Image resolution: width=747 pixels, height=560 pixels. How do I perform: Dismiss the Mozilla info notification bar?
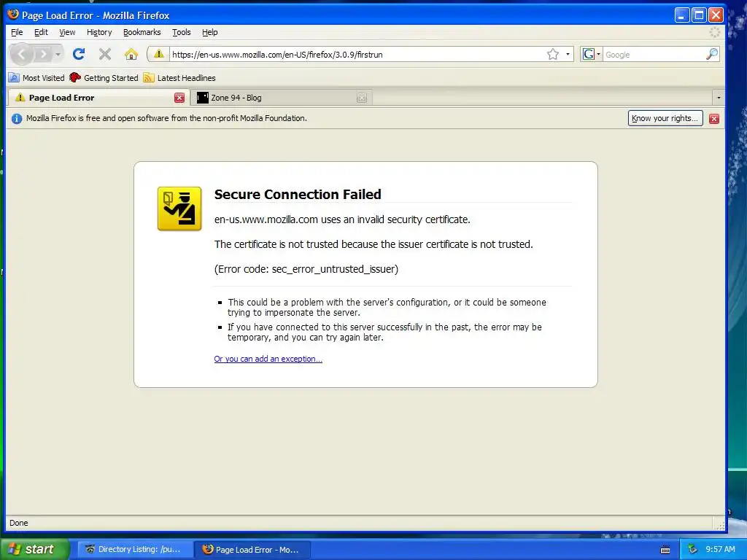(x=713, y=119)
